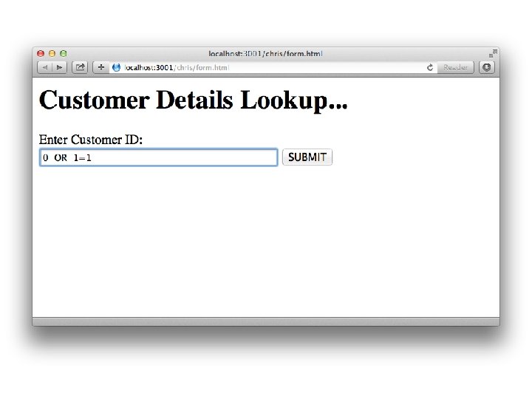Click the gray status bar at window bottom
The height and width of the screenshot is (399, 532).
click(x=266, y=321)
